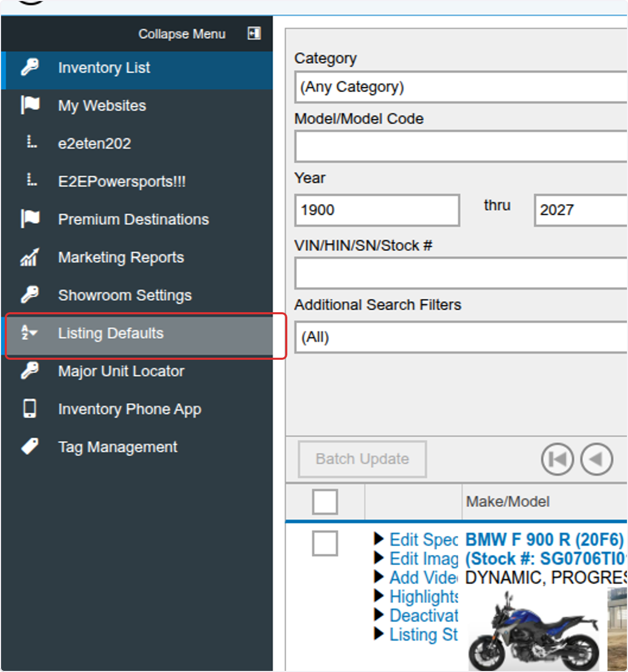The image size is (628, 672).
Task: Click the Deactivate link
Action: [x=423, y=616]
